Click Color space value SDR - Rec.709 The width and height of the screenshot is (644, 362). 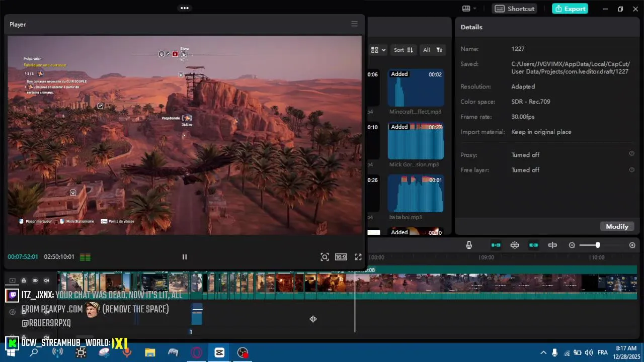tap(531, 102)
